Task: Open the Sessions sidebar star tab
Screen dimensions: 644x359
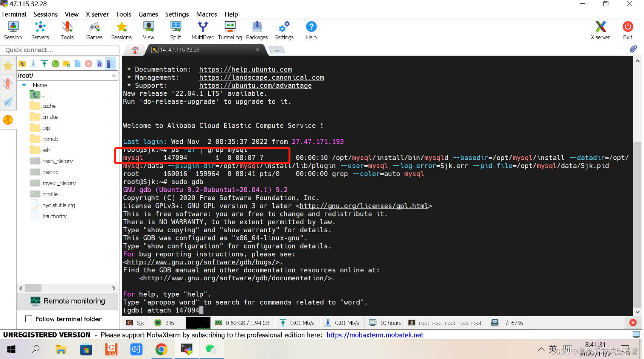Action: pos(8,66)
